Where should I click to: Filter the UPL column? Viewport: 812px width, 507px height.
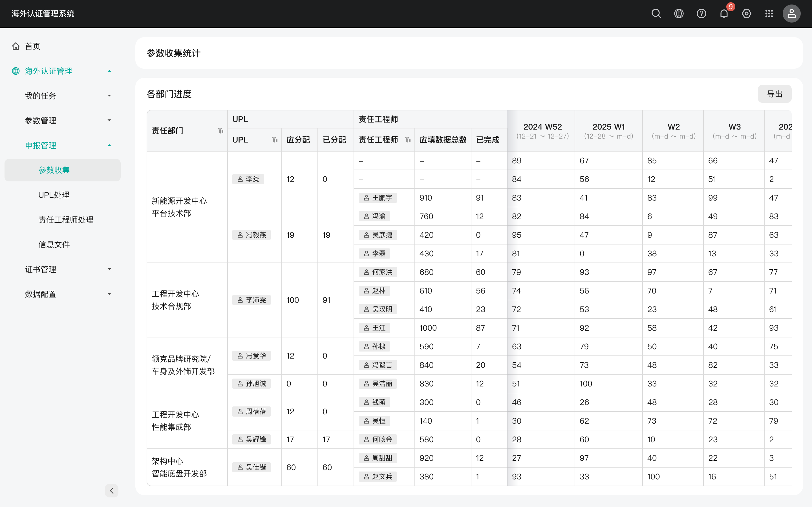tap(274, 140)
